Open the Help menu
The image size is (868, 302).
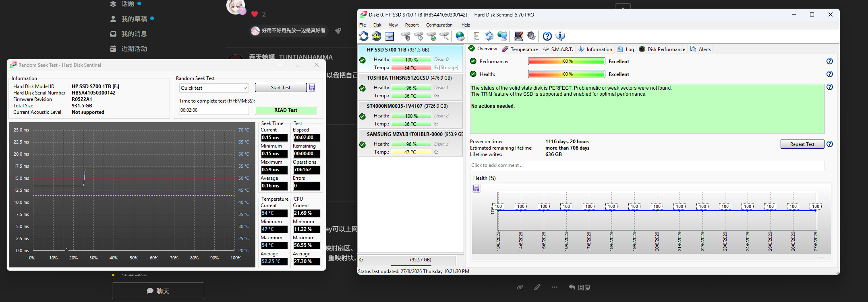click(x=466, y=25)
